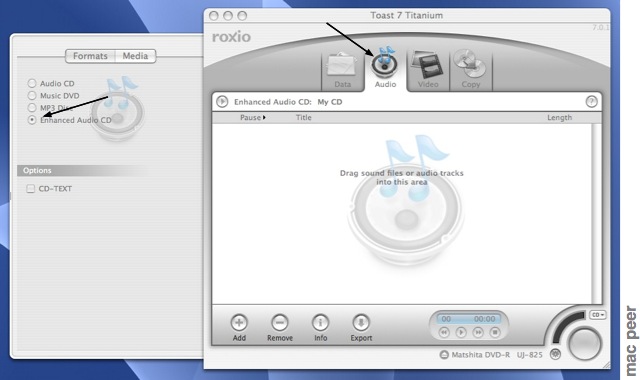This screenshot has width=640, height=380.
Task: Edit the My CD disc name
Action: tap(330, 102)
